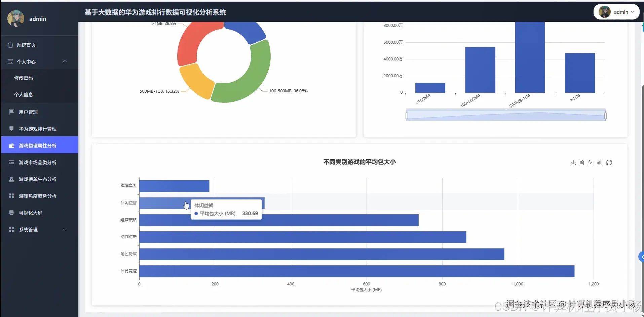Click the grid icon beside 系统管理
Viewport: 644px width, 317px height.
pos(11,229)
